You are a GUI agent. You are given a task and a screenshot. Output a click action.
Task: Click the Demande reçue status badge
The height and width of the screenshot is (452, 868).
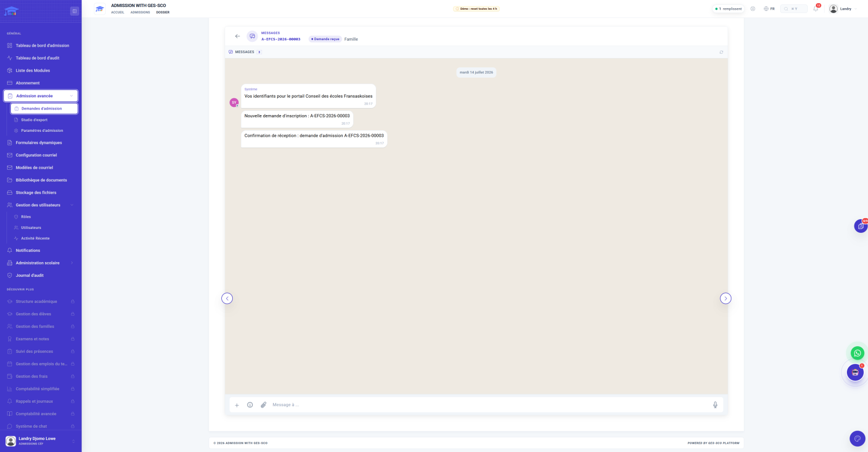pos(325,39)
